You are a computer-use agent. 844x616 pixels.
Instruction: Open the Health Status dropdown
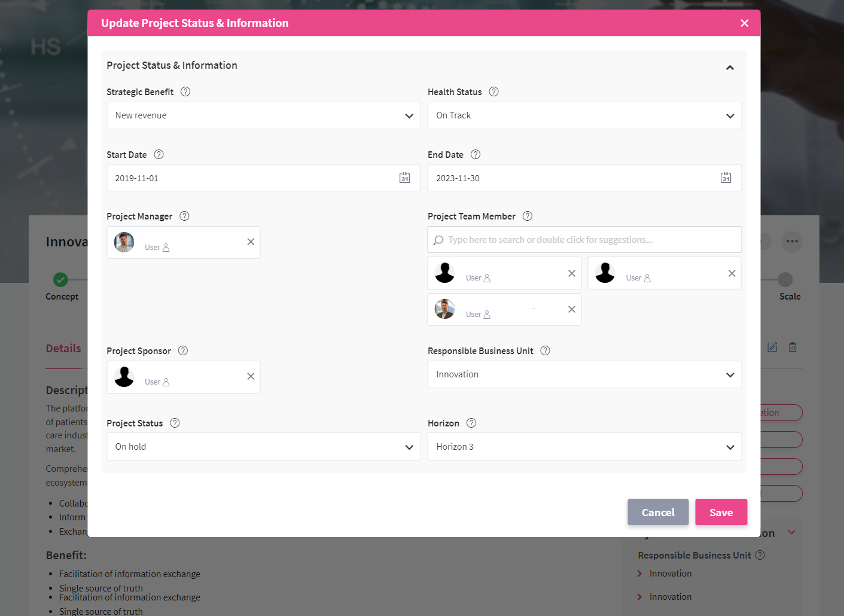click(584, 116)
